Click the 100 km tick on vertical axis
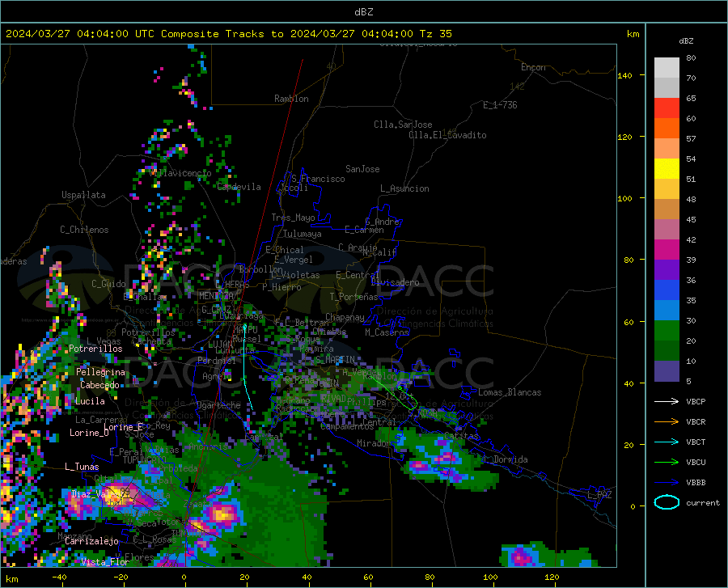728x588 pixels. click(625, 199)
